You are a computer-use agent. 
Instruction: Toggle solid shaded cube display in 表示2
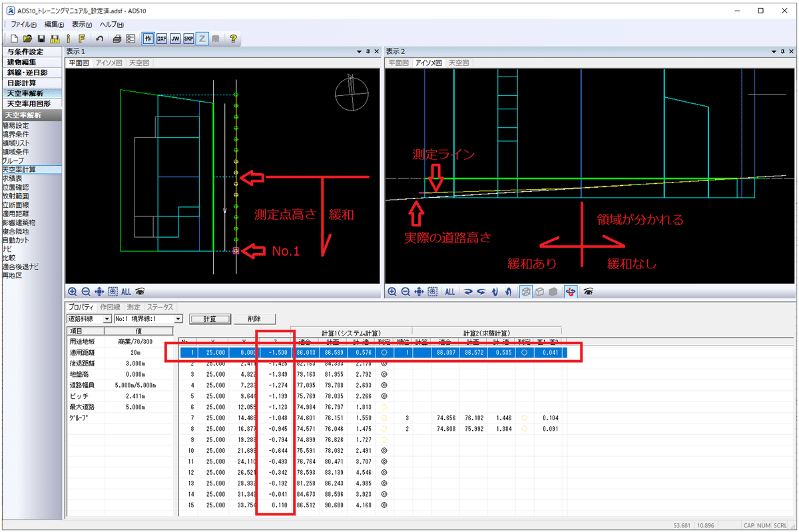tap(553, 291)
